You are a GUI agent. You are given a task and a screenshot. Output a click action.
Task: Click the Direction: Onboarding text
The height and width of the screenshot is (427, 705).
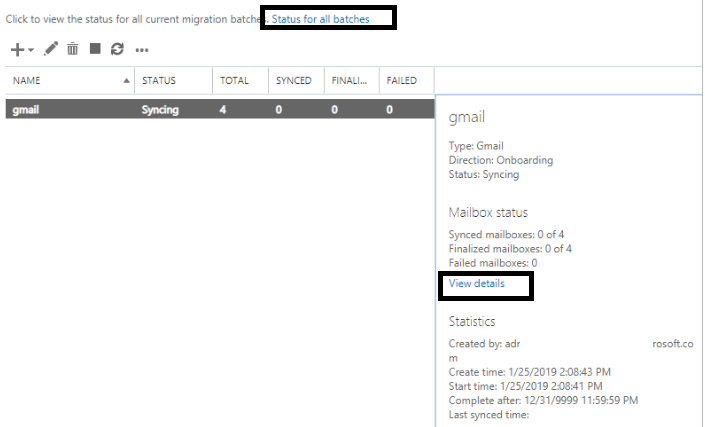(x=501, y=160)
